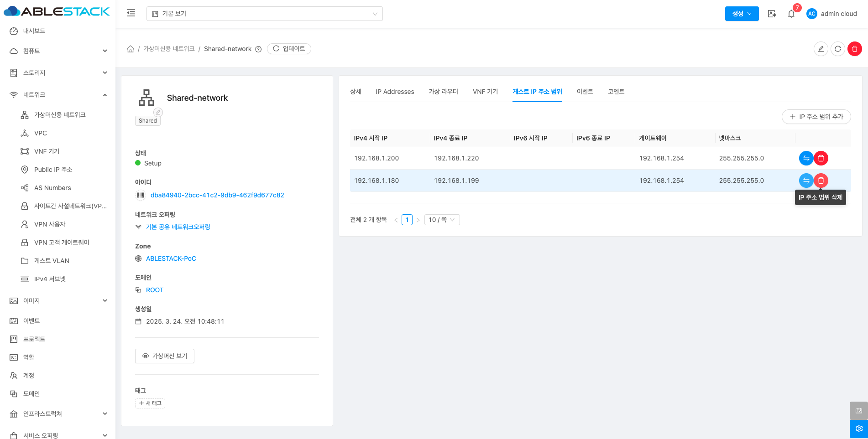Add a new tag with 새 태그

[x=150, y=403]
